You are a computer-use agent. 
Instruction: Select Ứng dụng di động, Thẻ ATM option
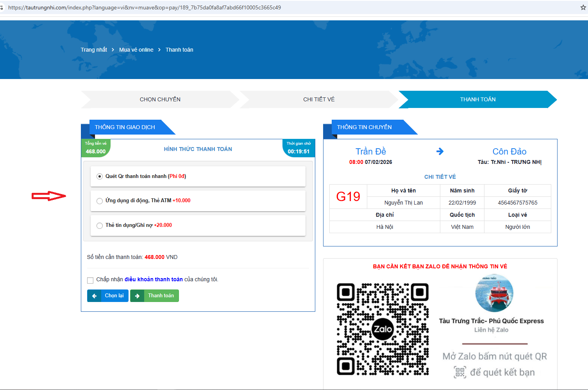[100, 201]
